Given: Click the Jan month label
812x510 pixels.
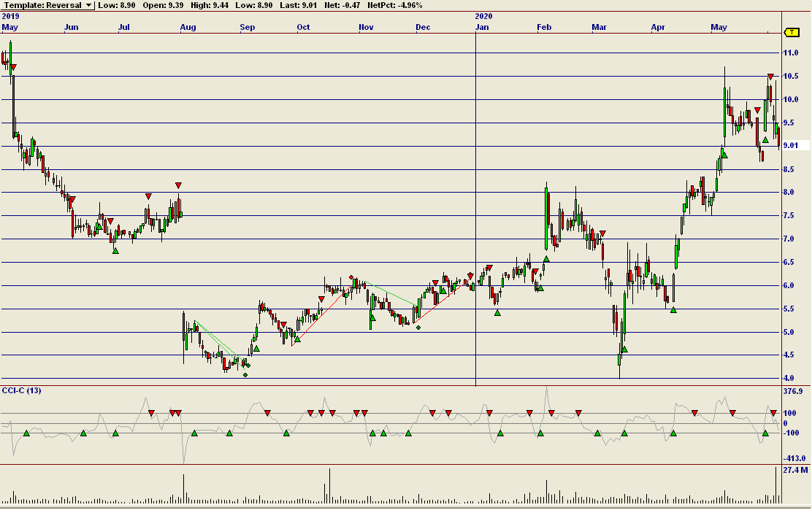Looking at the screenshot, I should click(x=482, y=28).
